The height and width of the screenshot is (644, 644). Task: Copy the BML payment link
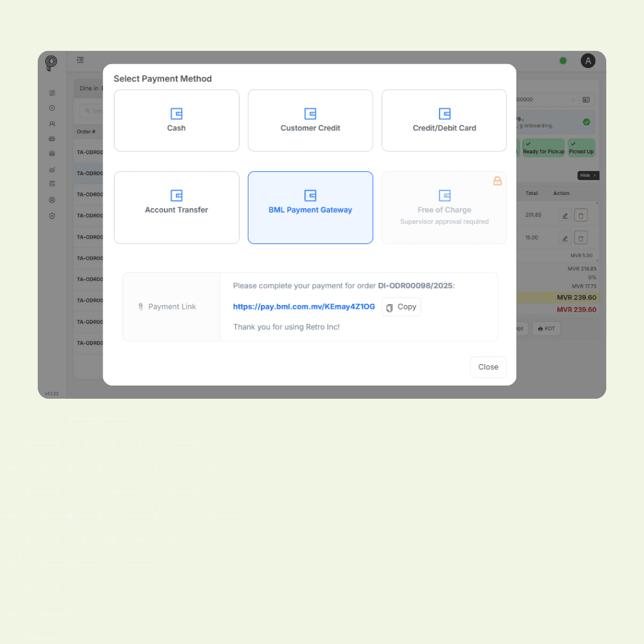[x=401, y=307]
